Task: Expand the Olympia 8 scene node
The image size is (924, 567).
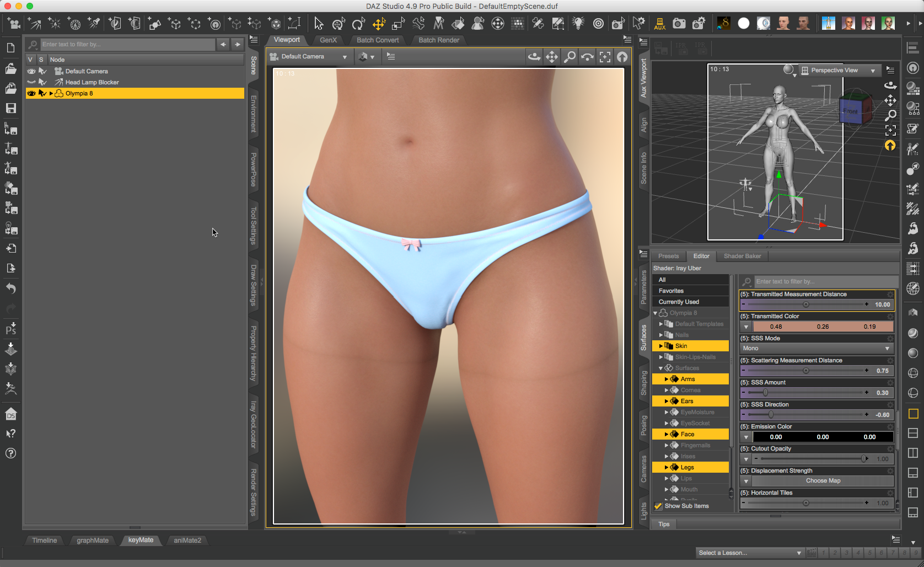Action: coord(51,93)
